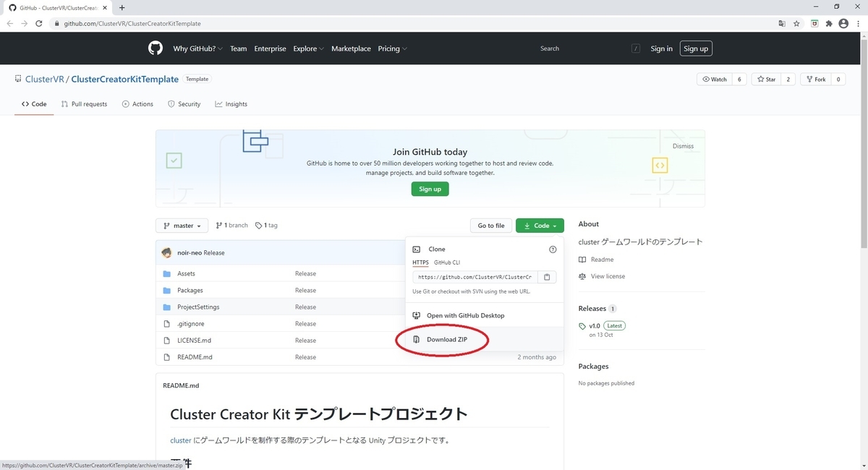Open the ClusterCreatorKitTemplate repository link

coord(125,80)
